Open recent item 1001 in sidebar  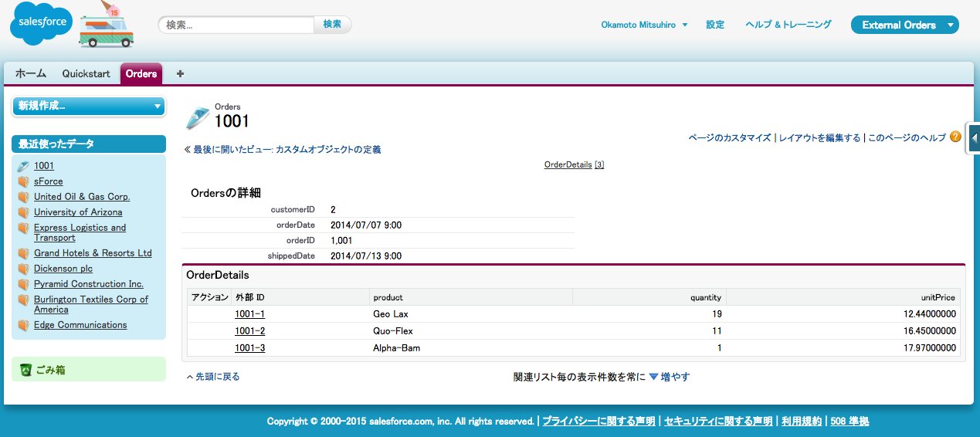pos(44,166)
